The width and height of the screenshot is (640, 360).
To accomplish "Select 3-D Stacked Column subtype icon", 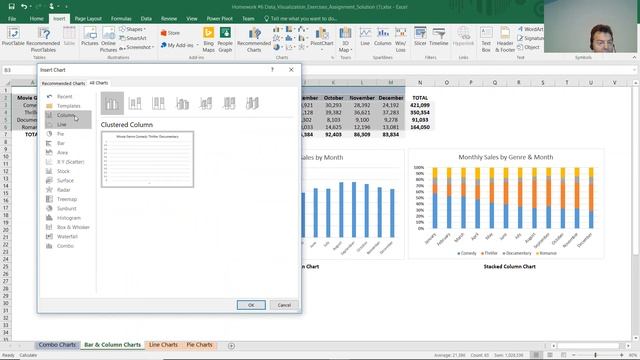I will [x=206, y=103].
